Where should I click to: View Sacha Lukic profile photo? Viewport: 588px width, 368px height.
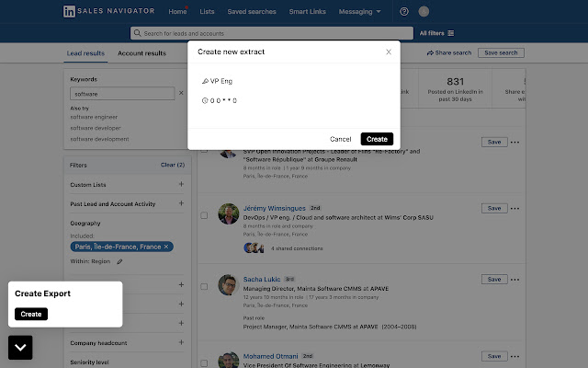[229, 284]
